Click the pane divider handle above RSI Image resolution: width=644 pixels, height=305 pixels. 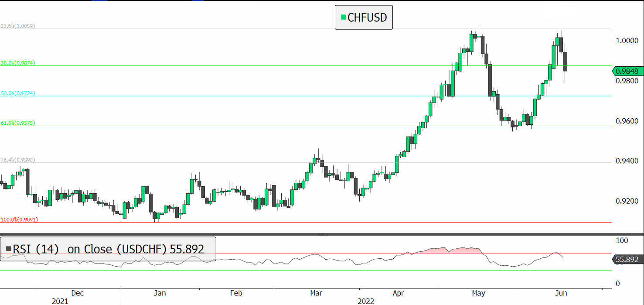click(x=322, y=235)
